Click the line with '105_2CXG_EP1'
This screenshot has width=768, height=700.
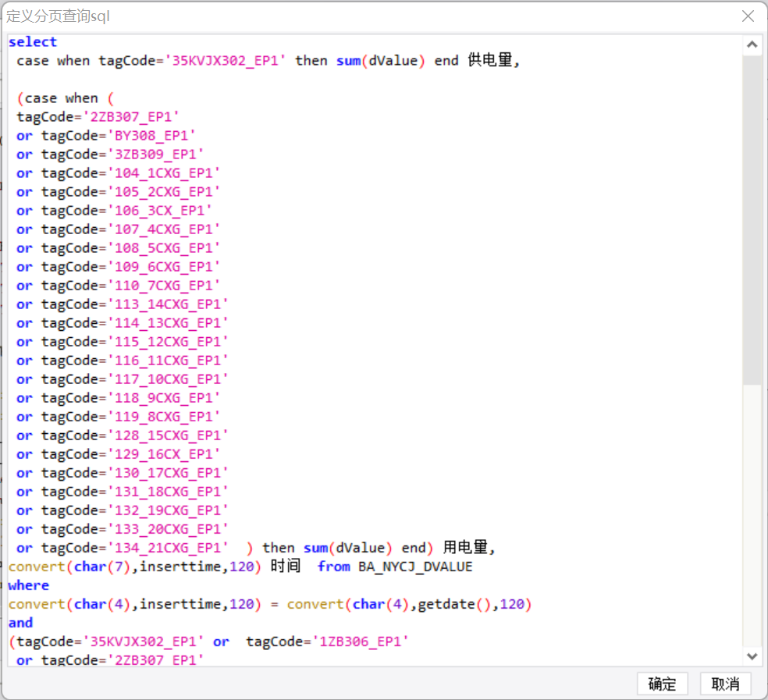[x=118, y=192]
